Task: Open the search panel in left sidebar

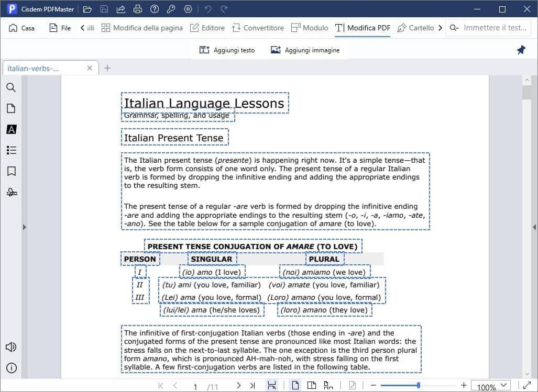Action: [x=11, y=87]
